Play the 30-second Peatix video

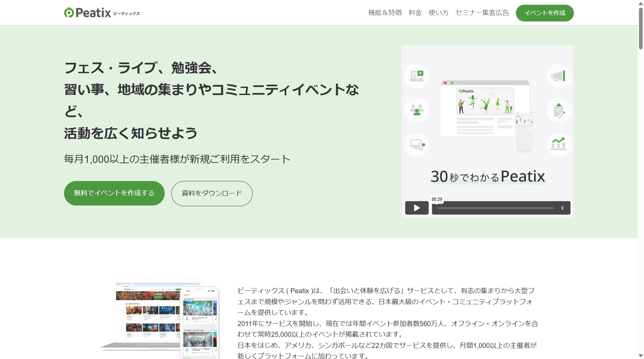click(417, 208)
